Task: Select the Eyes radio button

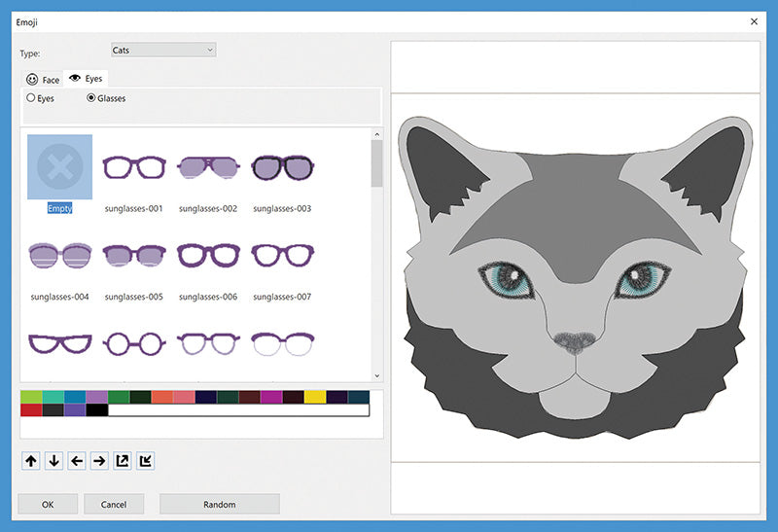Action: [32, 98]
